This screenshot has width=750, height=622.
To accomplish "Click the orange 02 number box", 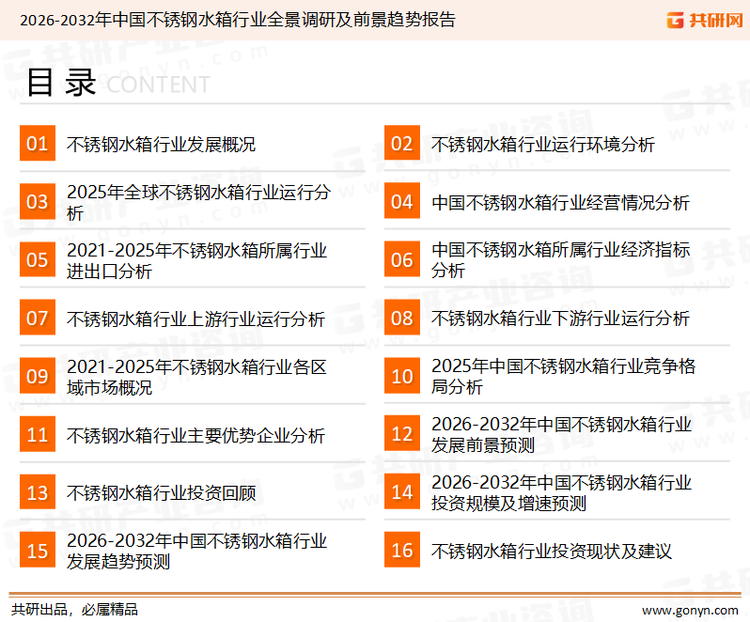I will [x=402, y=143].
